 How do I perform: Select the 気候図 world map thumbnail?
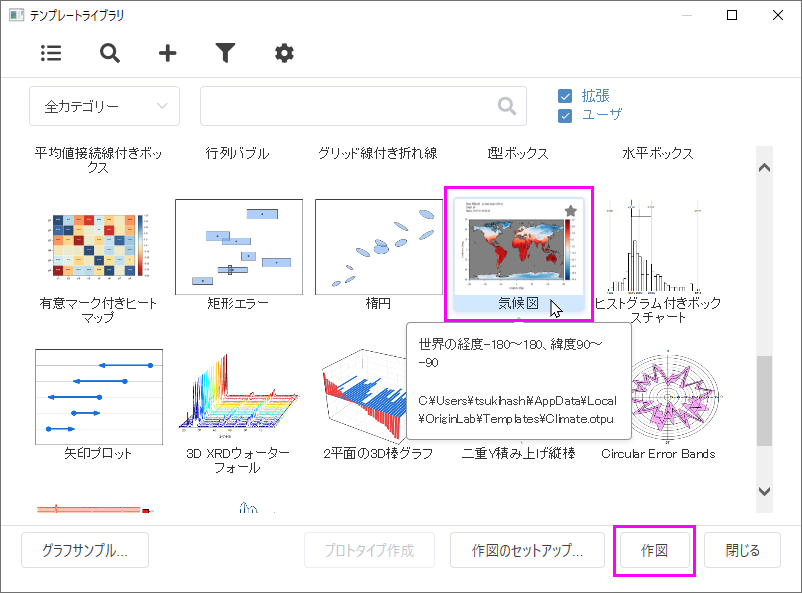click(x=519, y=247)
